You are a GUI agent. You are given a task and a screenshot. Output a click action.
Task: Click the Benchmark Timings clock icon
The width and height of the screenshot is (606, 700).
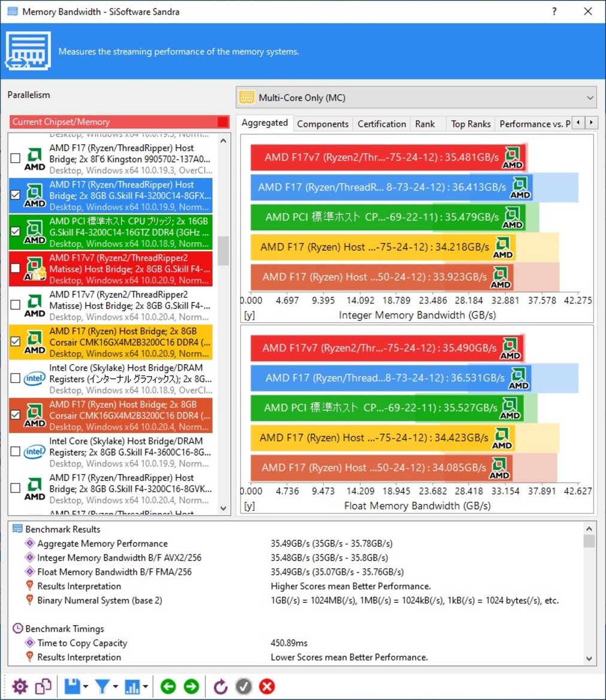pos(17,628)
